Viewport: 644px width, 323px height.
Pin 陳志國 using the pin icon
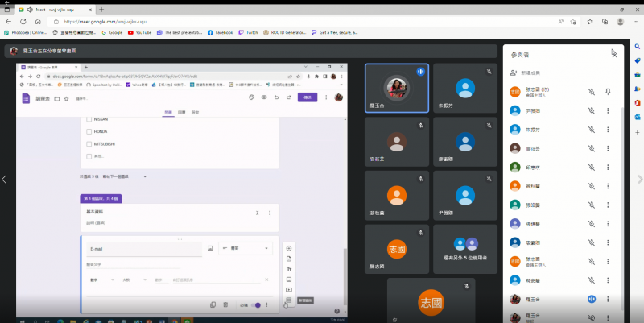click(x=608, y=91)
